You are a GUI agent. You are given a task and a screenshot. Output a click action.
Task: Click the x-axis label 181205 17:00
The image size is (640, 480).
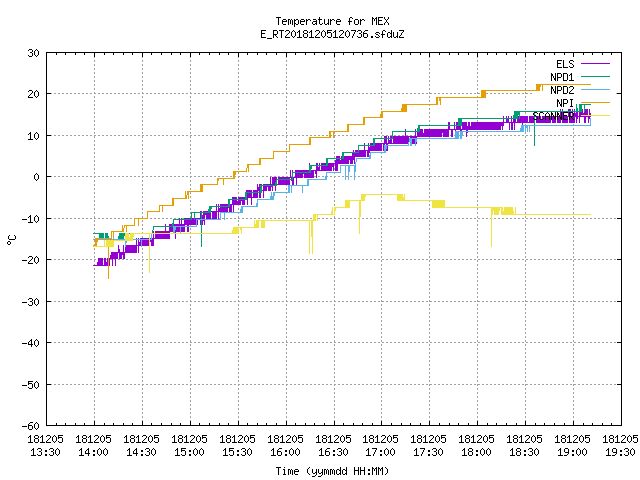point(381,445)
